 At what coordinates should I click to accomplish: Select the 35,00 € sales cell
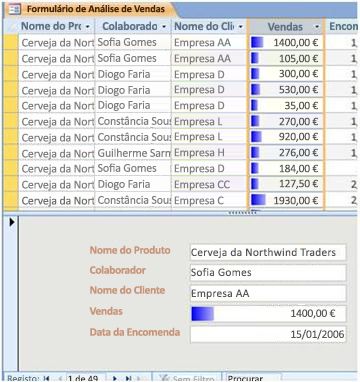286,106
